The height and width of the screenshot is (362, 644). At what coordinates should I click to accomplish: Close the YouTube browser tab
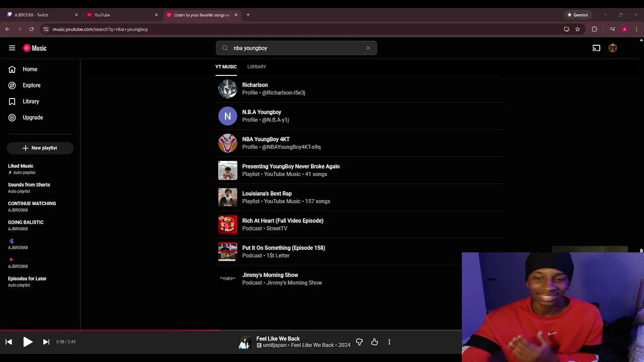[156, 15]
